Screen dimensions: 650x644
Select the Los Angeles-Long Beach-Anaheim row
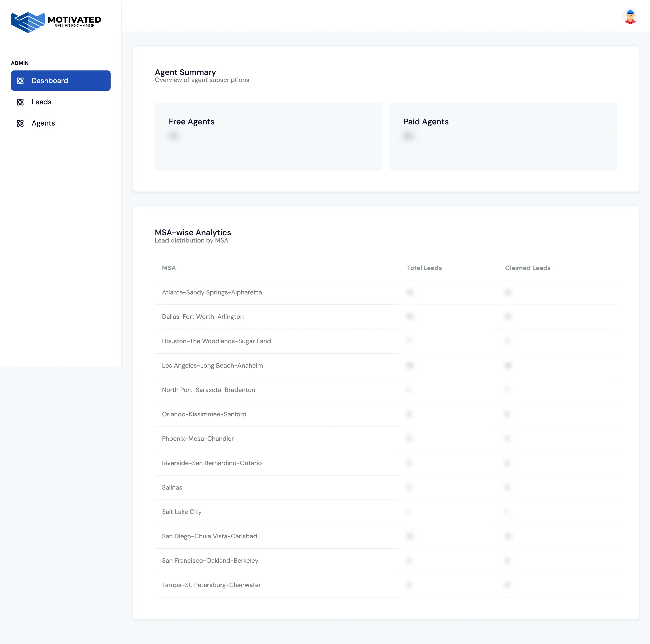point(212,365)
